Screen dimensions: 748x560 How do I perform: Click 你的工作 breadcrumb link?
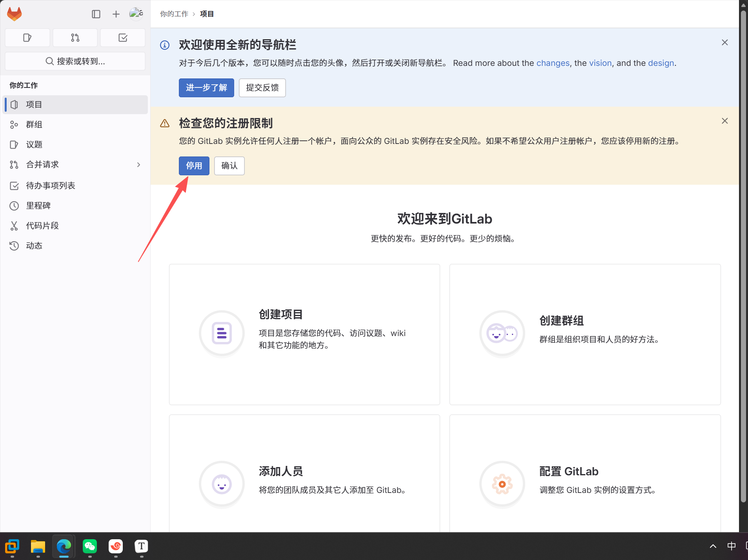[x=174, y=14]
